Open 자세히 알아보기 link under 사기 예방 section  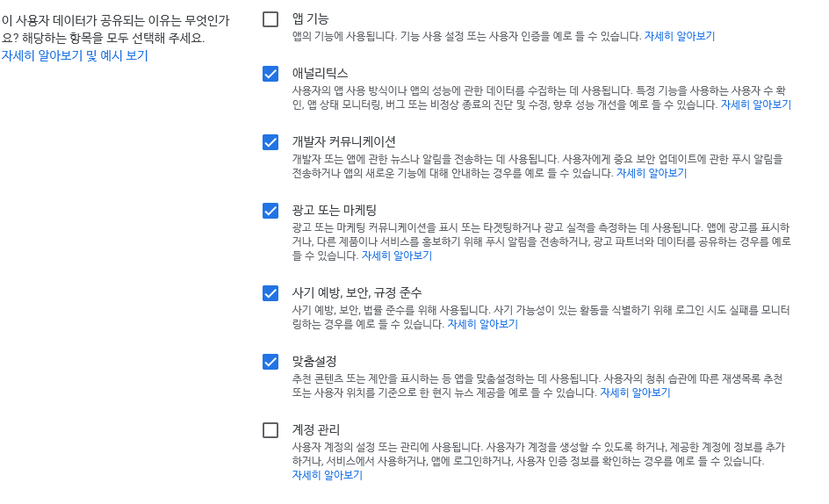tap(483, 324)
